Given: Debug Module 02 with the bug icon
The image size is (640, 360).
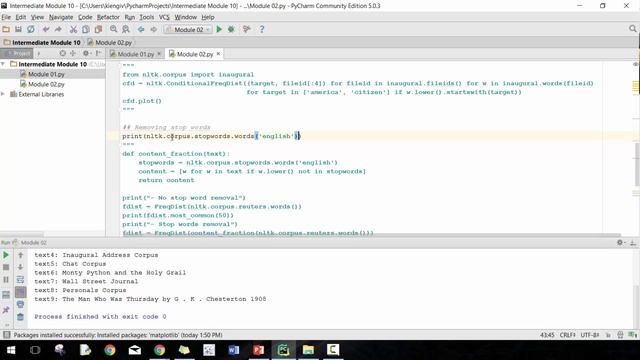Looking at the screenshot, I should point(231,29).
